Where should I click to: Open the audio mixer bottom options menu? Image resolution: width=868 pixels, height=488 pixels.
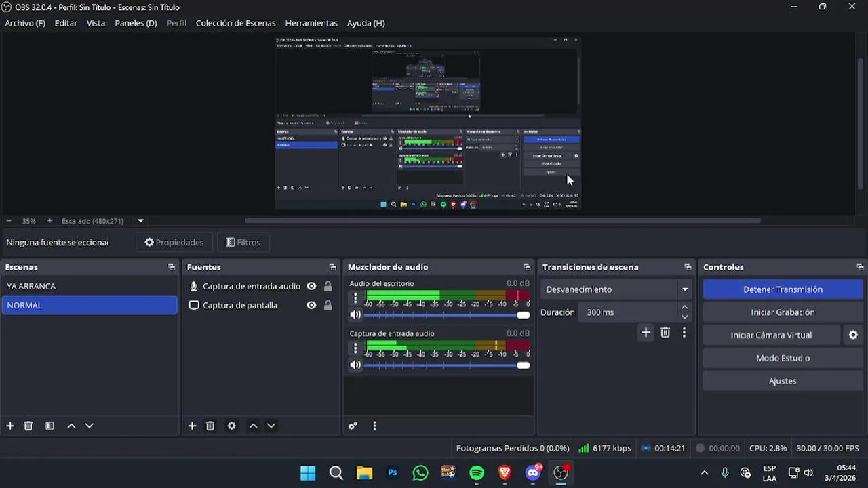[374, 426]
